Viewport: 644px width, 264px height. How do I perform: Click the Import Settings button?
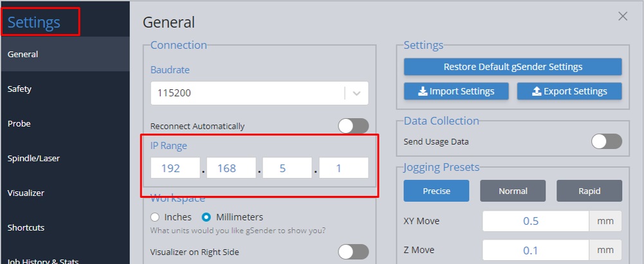click(455, 91)
